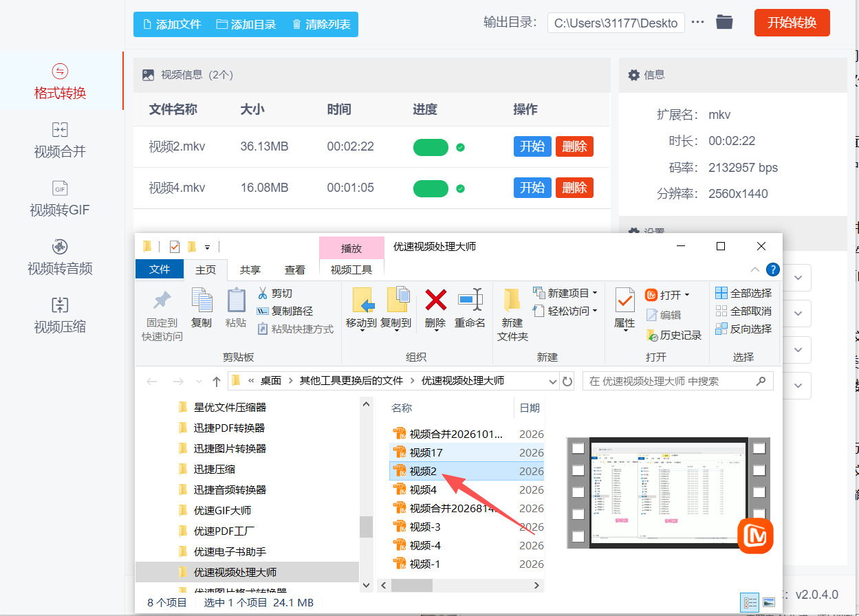This screenshot has height=616, width=859.
Task: Click 全部取消 select none
Action: pyautogui.click(x=743, y=311)
